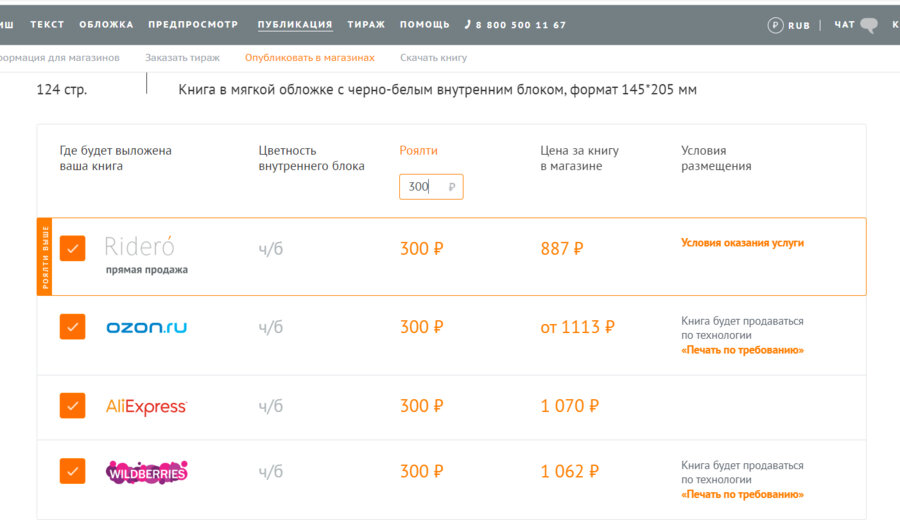Click the Wildberries logo
Screen dimensions: 900x532
coord(147,472)
